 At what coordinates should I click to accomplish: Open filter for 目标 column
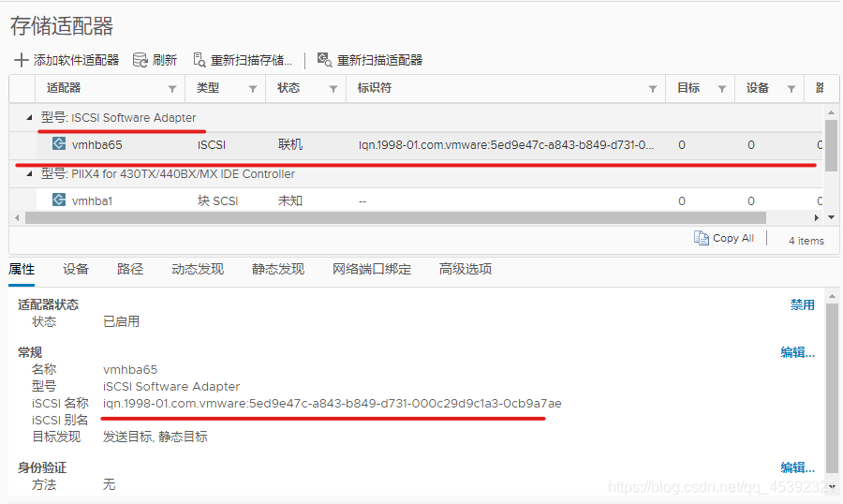pos(722,89)
